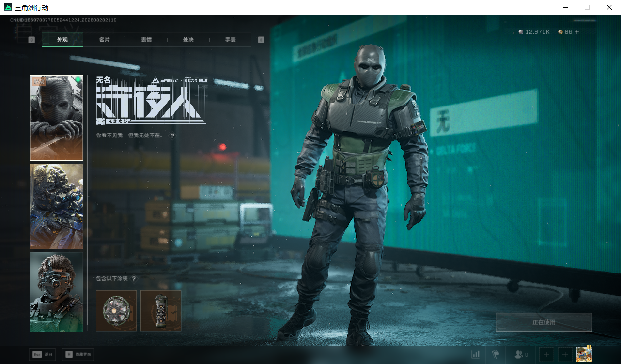Select the brown-haired visor operator skin thumbnail
621x364 pixels.
tap(56, 291)
